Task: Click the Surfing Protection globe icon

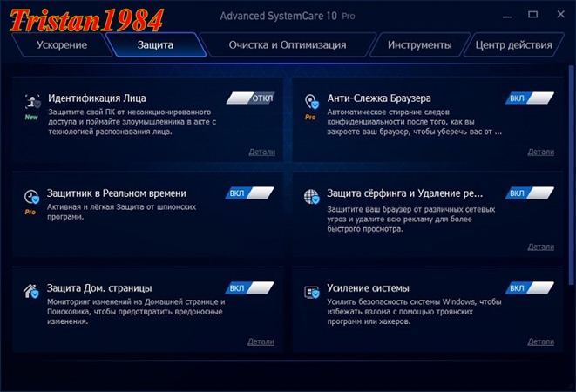Action: [311, 196]
